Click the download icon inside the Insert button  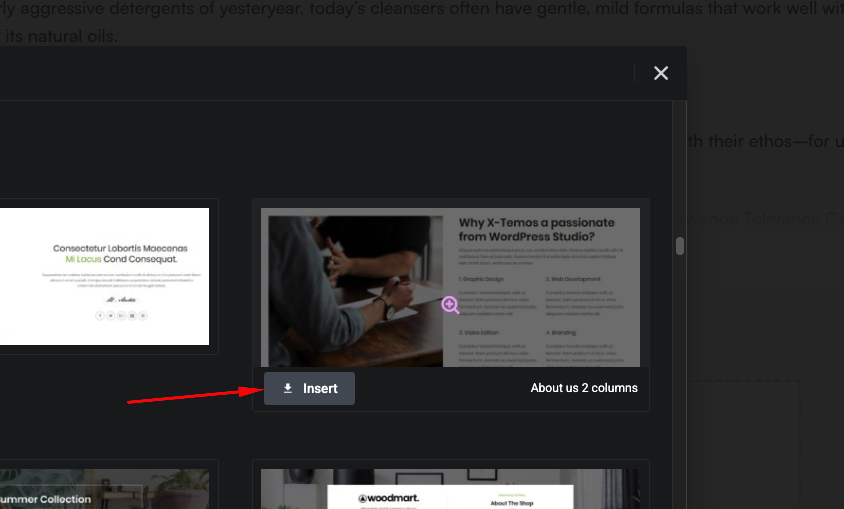click(288, 388)
